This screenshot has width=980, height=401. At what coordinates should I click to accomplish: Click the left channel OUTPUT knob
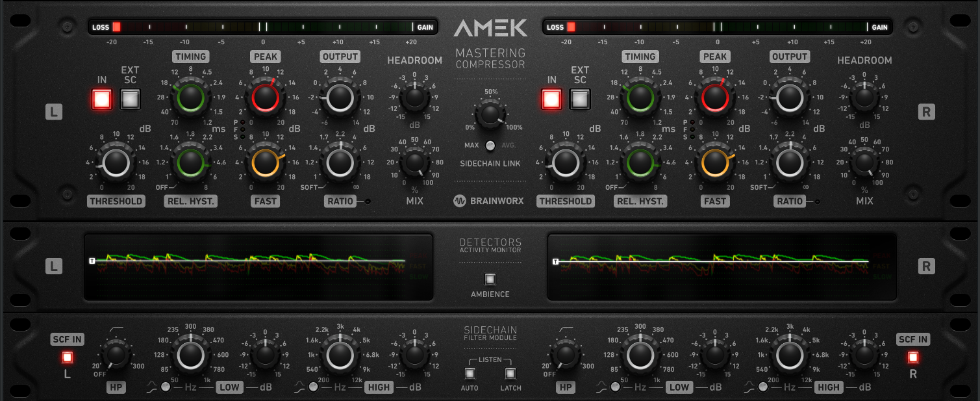pyautogui.click(x=340, y=98)
